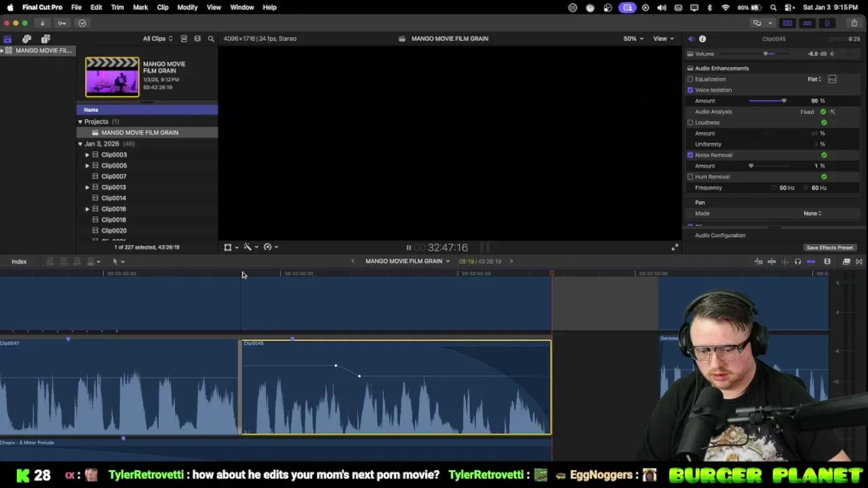Image resolution: width=868 pixels, height=488 pixels.
Task: Open the Trim menu
Action: 117,7
